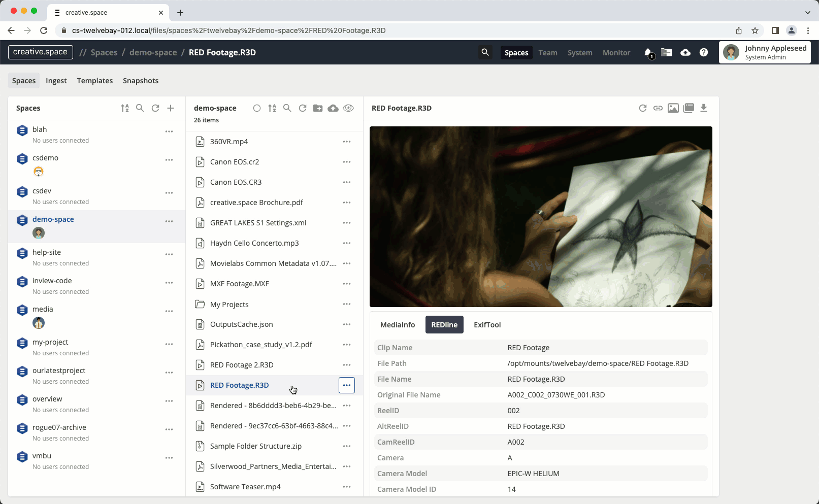Viewport: 819px width, 504px height.
Task: Toggle the select-all circle in demo-space header
Action: pos(257,108)
